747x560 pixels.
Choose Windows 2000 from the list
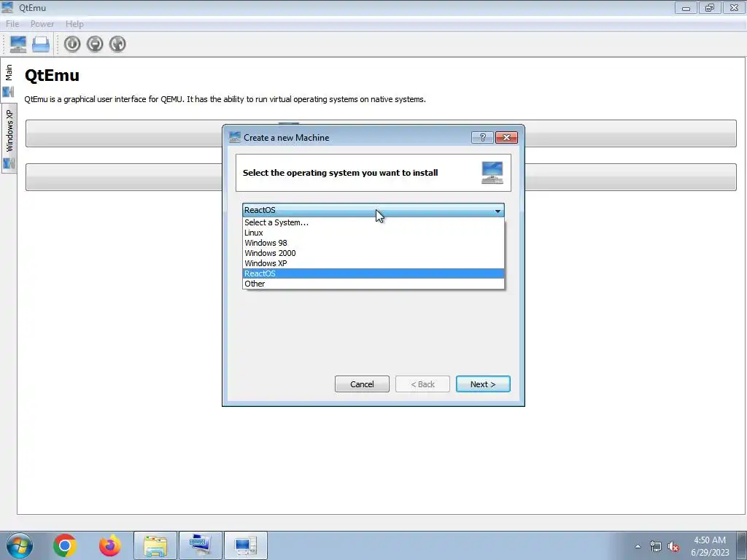point(373,253)
